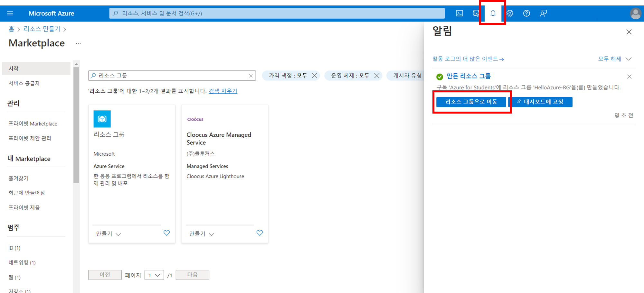Click the Cloocus logo on the card
Image resolution: width=644 pixels, height=293 pixels.
pyautogui.click(x=195, y=119)
